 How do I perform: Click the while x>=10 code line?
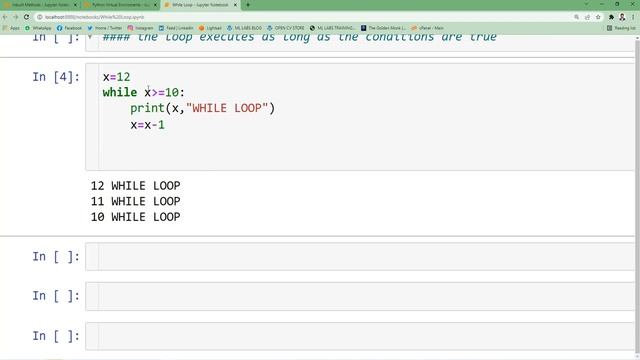coord(144,93)
